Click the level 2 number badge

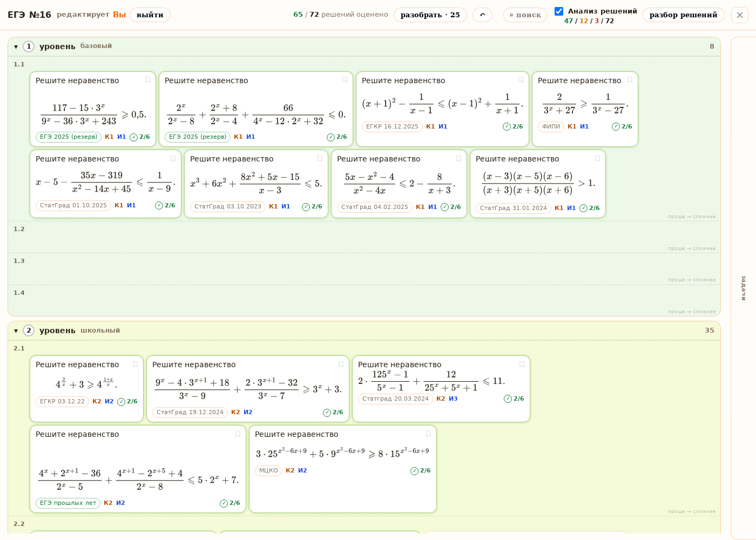click(x=29, y=330)
